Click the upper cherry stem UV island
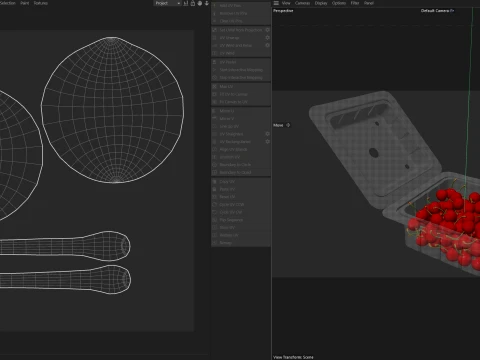Screen dimensions: 480x360 [x=65, y=246]
